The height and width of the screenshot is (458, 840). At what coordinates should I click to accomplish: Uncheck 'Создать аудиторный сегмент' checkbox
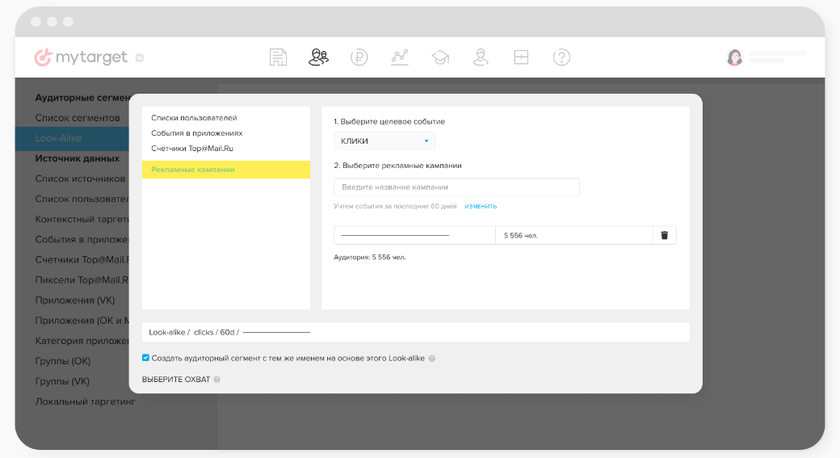click(x=146, y=358)
